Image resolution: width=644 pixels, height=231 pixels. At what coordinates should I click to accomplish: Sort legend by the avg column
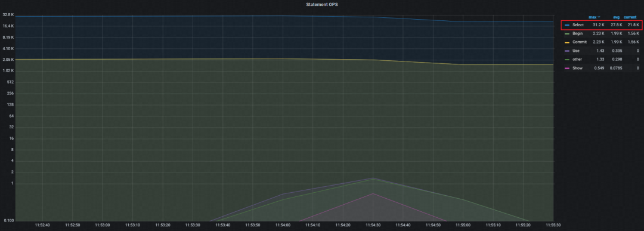tap(616, 17)
